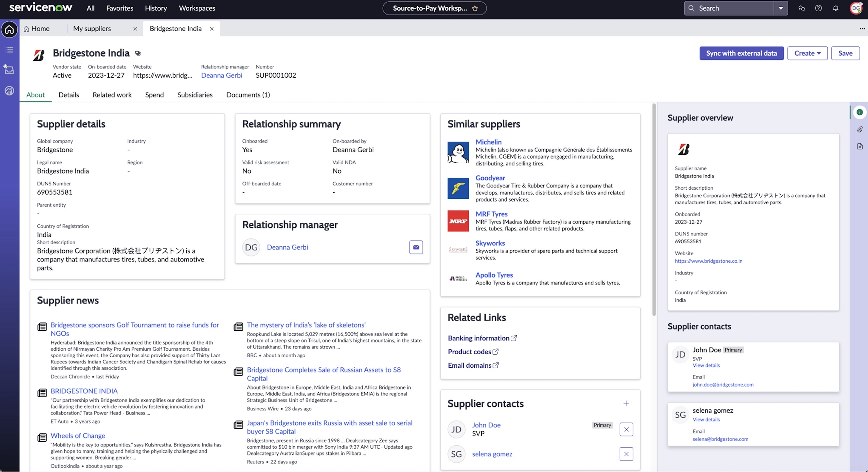The height and width of the screenshot is (472, 868).
Task: Open the notifications bell
Action: click(836, 8)
